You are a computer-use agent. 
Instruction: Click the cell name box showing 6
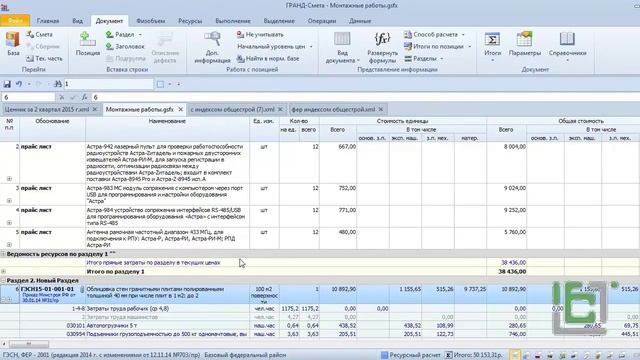click(28, 97)
